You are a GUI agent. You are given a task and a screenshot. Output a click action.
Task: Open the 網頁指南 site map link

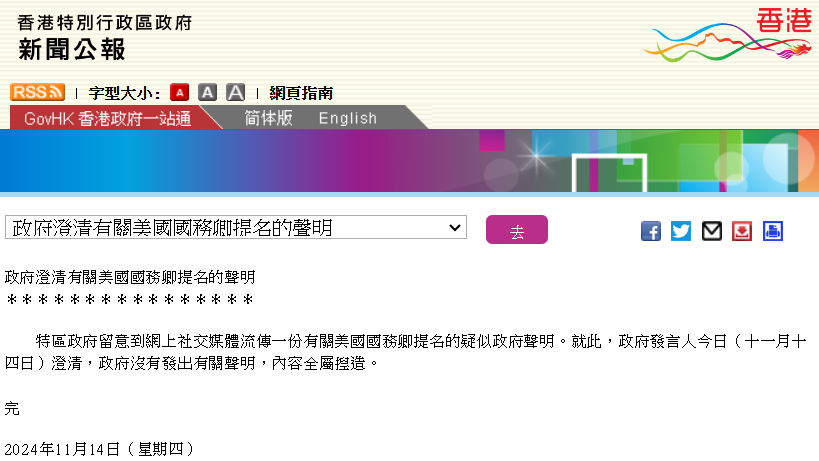(301, 93)
